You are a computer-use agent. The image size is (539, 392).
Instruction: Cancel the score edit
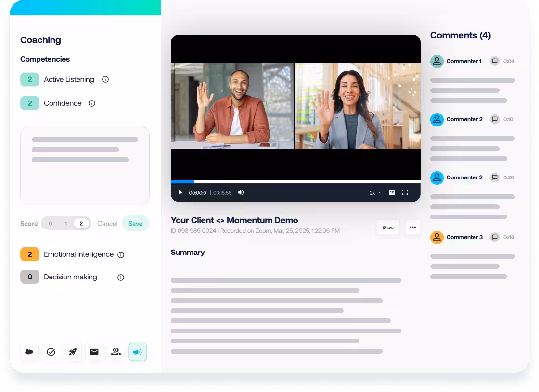click(107, 223)
